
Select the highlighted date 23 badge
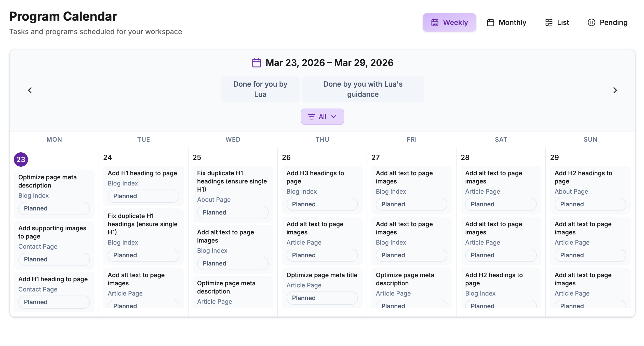click(21, 159)
